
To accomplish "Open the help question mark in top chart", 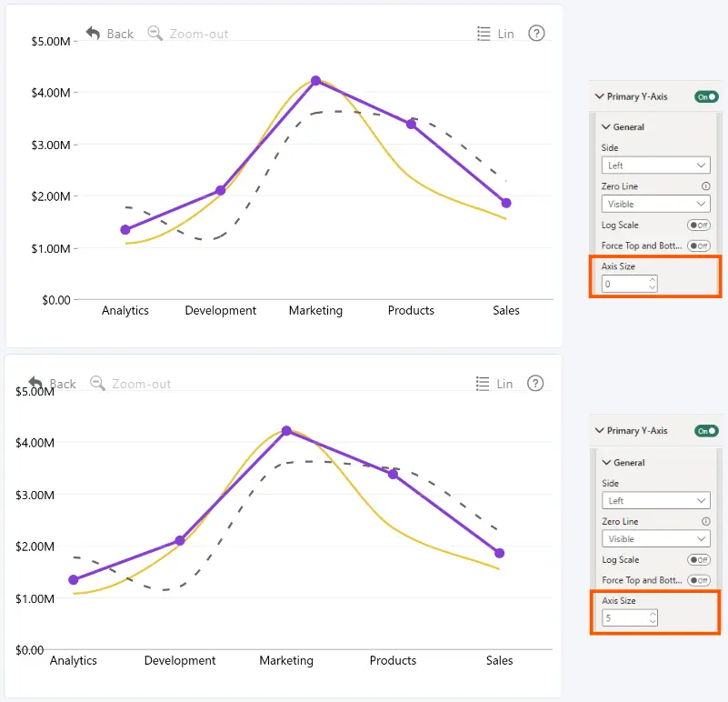I will 536,34.
